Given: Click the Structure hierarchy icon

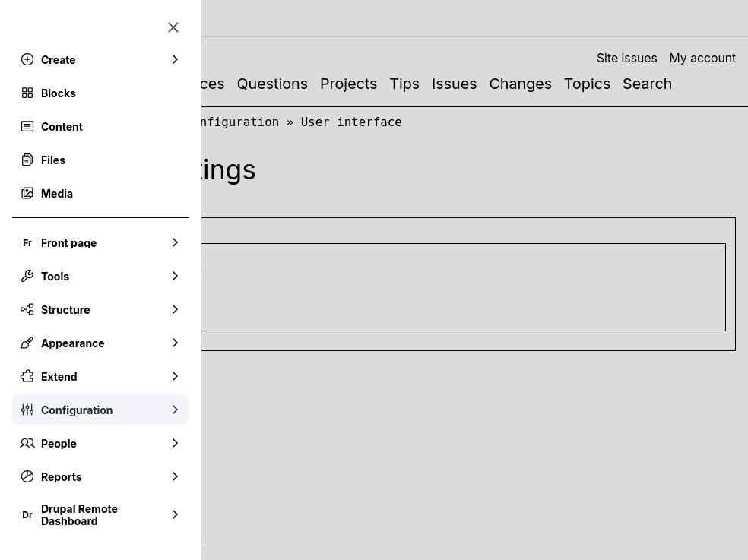Looking at the screenshot, I should [x=27, y=309].
